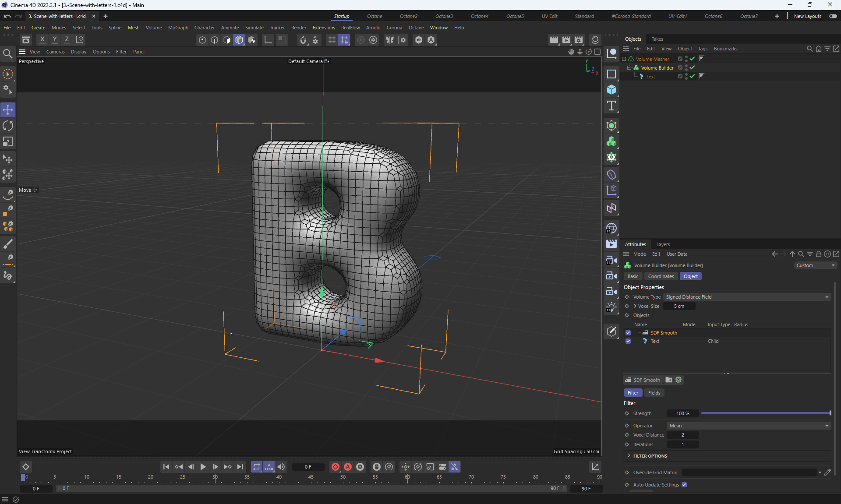This screenshot has height=504, width=841.
Task: Open the Operator Mean dropdown
Action: pyautogui.click(x=748, y=426)
